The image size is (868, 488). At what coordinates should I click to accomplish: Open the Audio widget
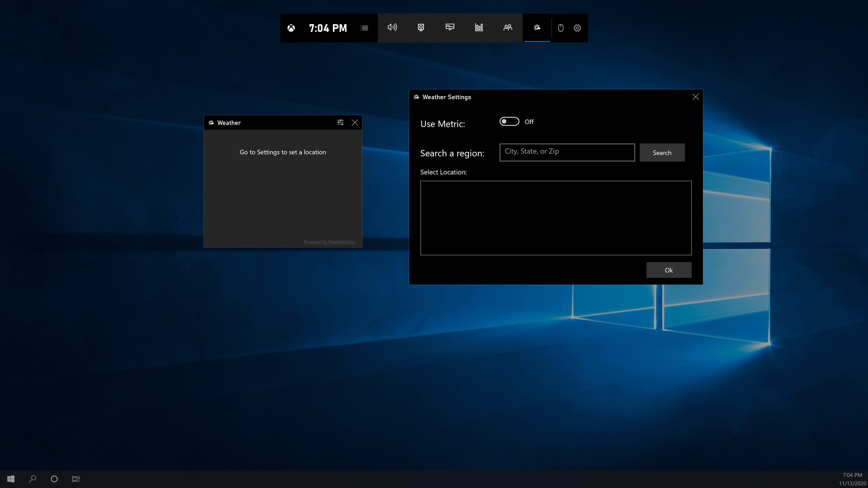[x=392, y=28]
